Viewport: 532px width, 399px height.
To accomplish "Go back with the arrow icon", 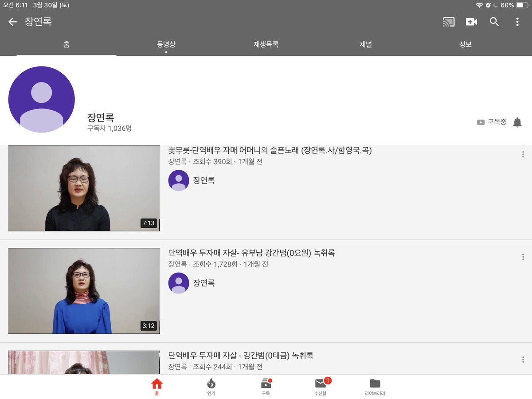I will [x=12, y=22].
